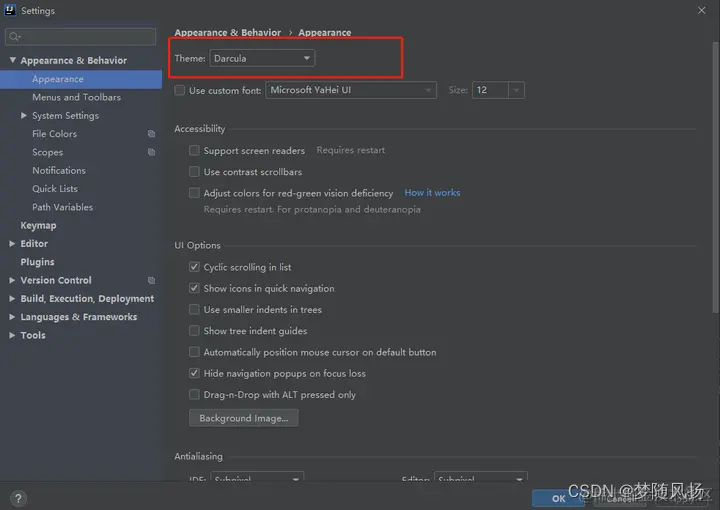Select Appearance in the settings tree
720x510 pixels.
click(81, 79)
